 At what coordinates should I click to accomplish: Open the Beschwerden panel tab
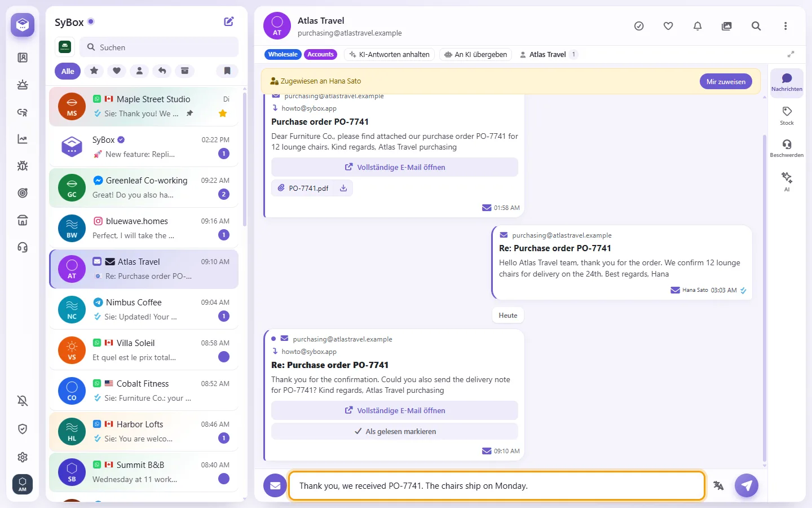point(787,148)
